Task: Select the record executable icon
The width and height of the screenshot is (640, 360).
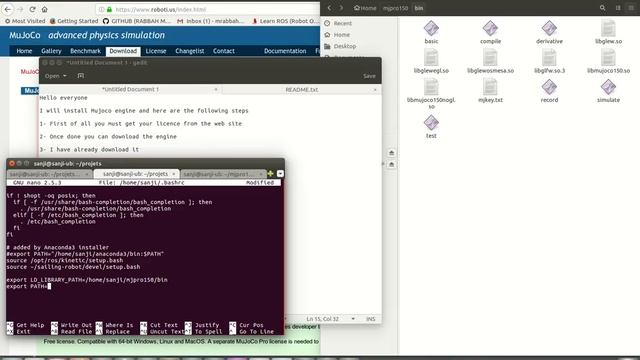Action: [x=549, y=91]
